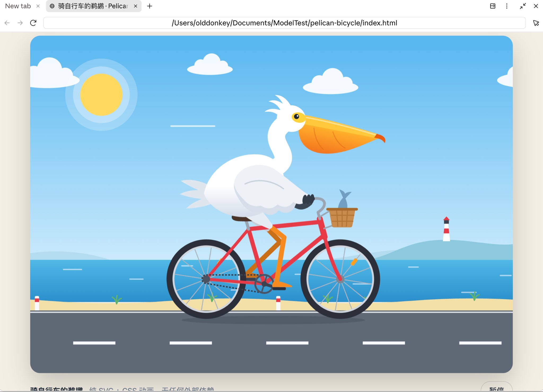The width and height of the screenshot is (543, 392).
Task: Click the bicycle crank chainring
Action: click(x=264, y=284)
